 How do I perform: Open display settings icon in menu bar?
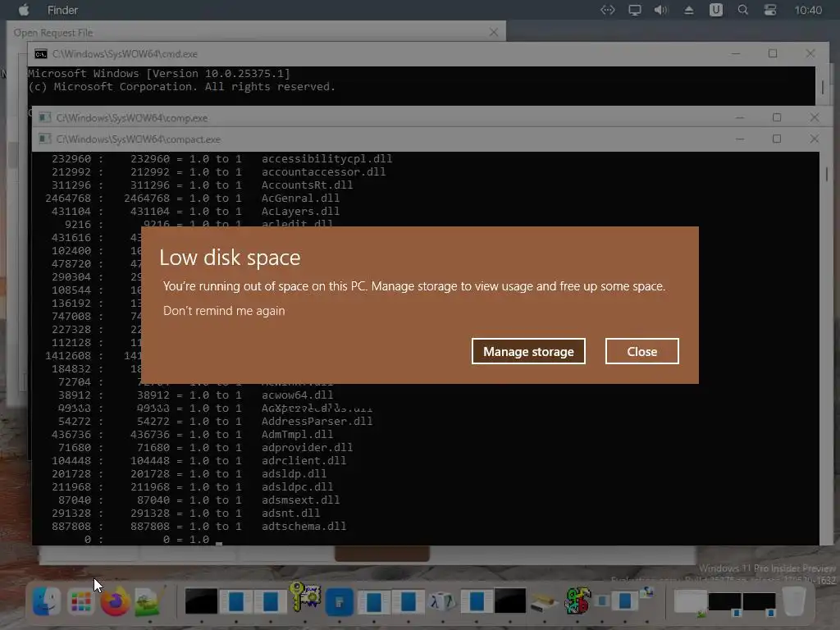(635, 10)
